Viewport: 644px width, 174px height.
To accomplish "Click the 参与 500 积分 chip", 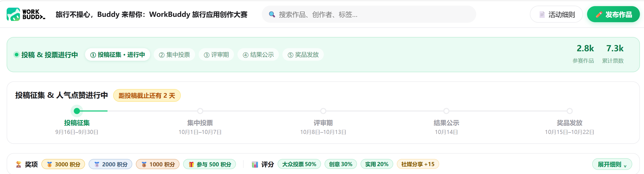I will (x=209, y=164).
